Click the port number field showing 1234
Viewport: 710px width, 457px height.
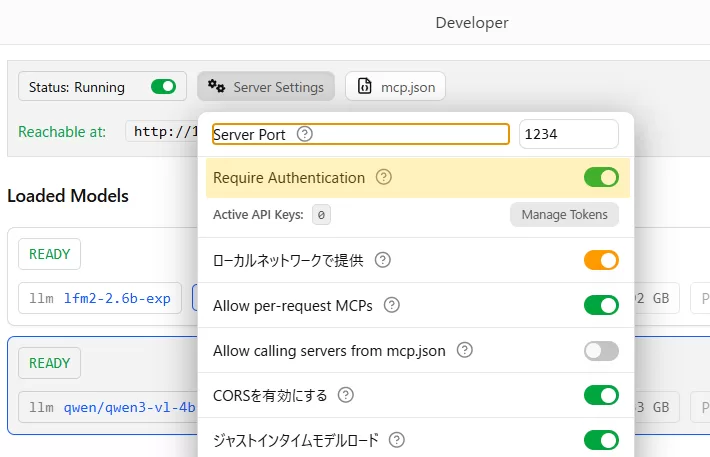[568, 134]
